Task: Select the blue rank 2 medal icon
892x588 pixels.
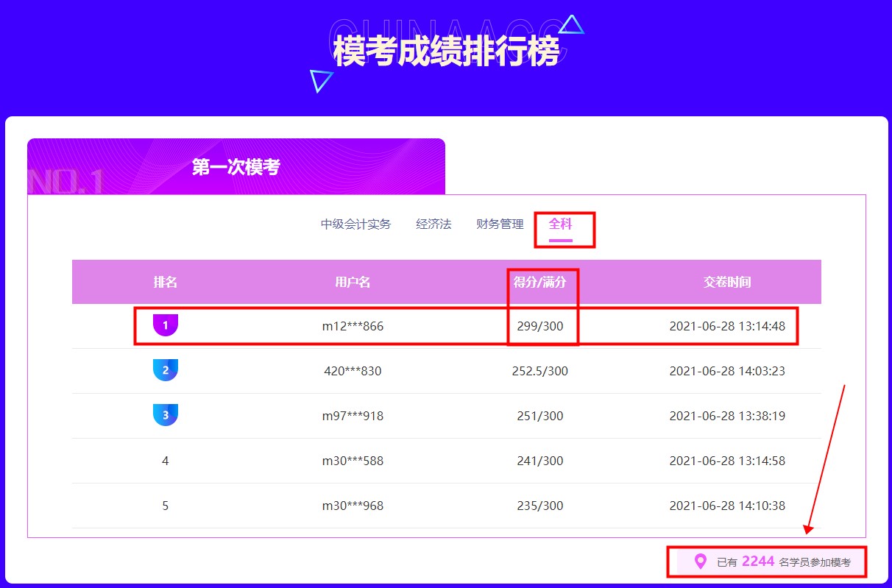Action: 165,370
